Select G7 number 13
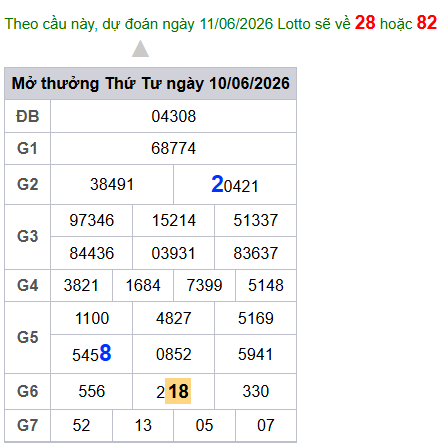 tap(143, 426)
